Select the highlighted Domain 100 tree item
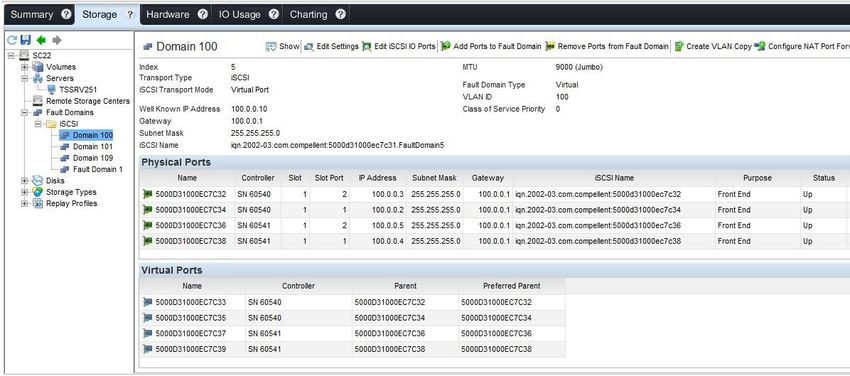This screenshot has width=850, height=376. pos(93,135)
